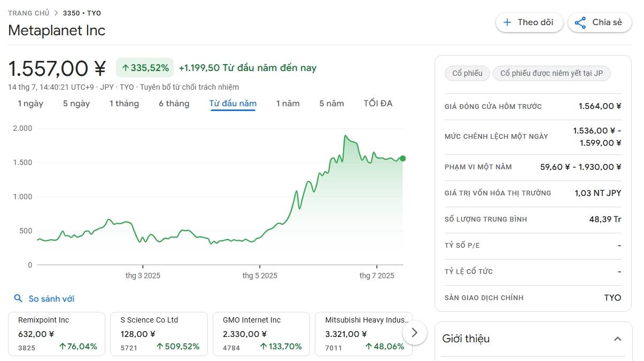Image resolution: width=644 pixels, height=361 pixels.
Task: Open the Mitsubishi Heavy Industries card
Action: coord(363,334)
